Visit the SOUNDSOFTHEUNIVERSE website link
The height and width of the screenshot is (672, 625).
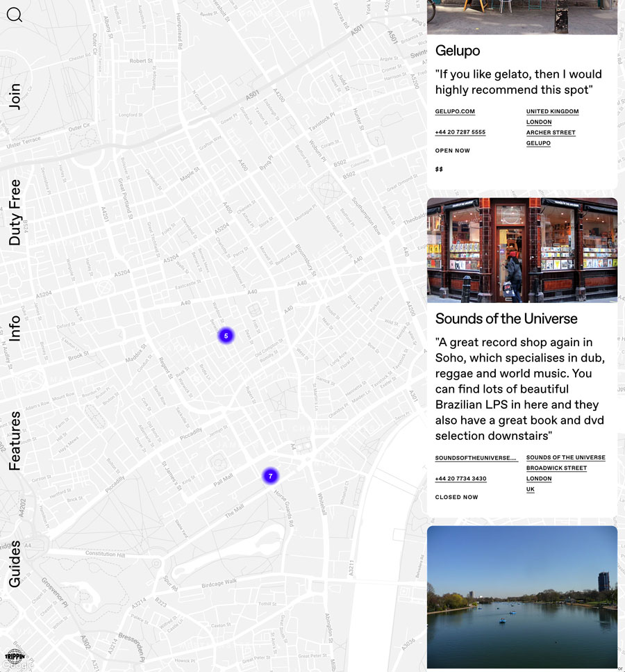476,458
